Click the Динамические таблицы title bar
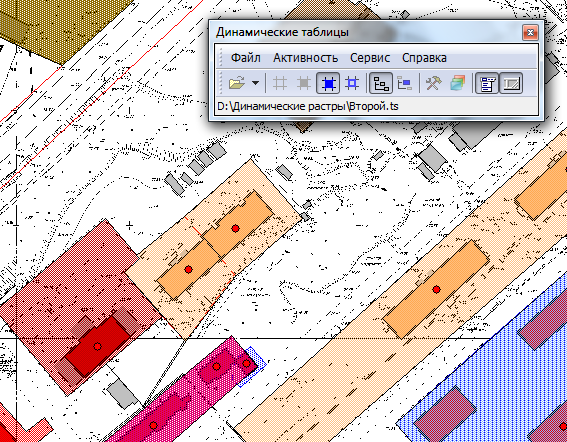Image resolution: width=567 pixels, height=442 pixels. point(365,32)
